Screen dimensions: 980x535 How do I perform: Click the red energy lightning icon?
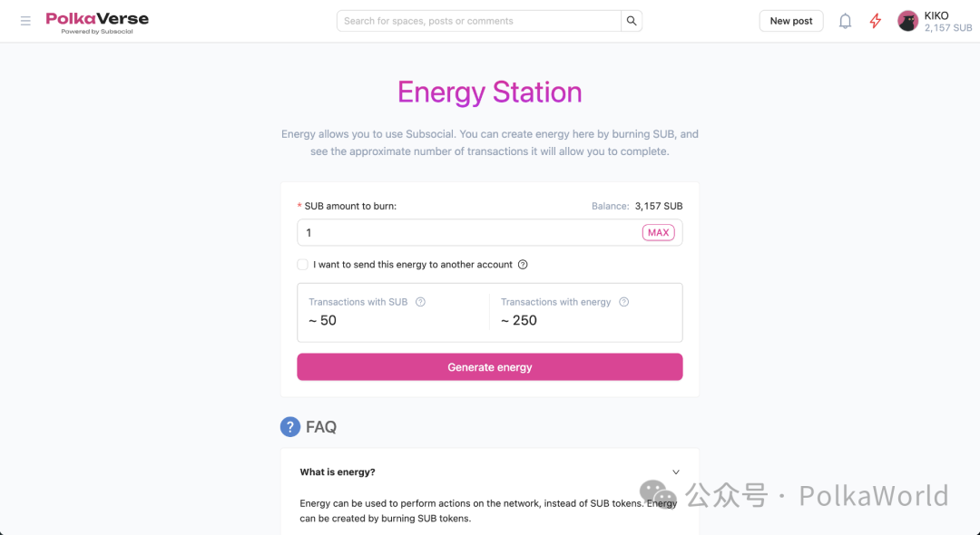(x=876, y=21)
